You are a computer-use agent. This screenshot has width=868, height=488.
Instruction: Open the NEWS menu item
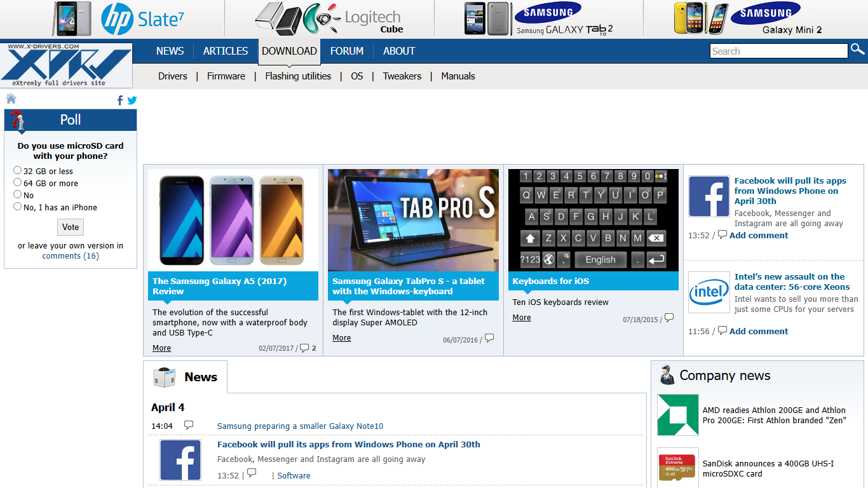coord(170,51)
